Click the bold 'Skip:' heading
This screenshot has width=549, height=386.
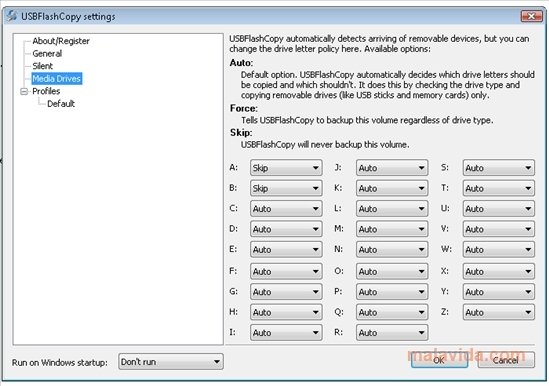click(241, 133)
